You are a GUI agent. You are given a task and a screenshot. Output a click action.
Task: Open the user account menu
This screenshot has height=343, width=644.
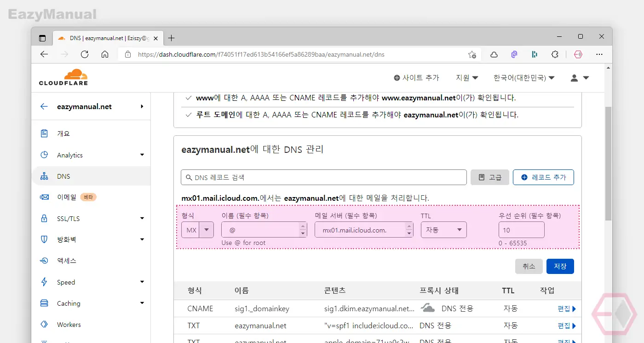(580, 78)
